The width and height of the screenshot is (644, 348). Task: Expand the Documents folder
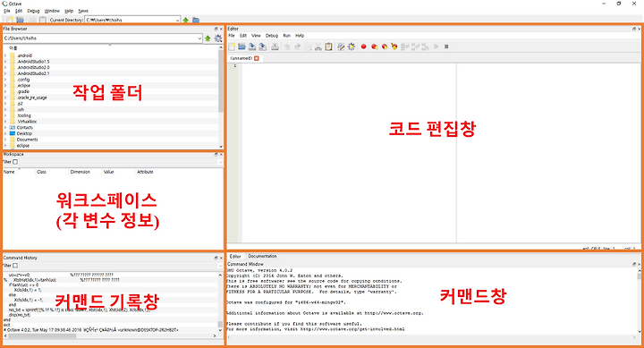[5, 140]
